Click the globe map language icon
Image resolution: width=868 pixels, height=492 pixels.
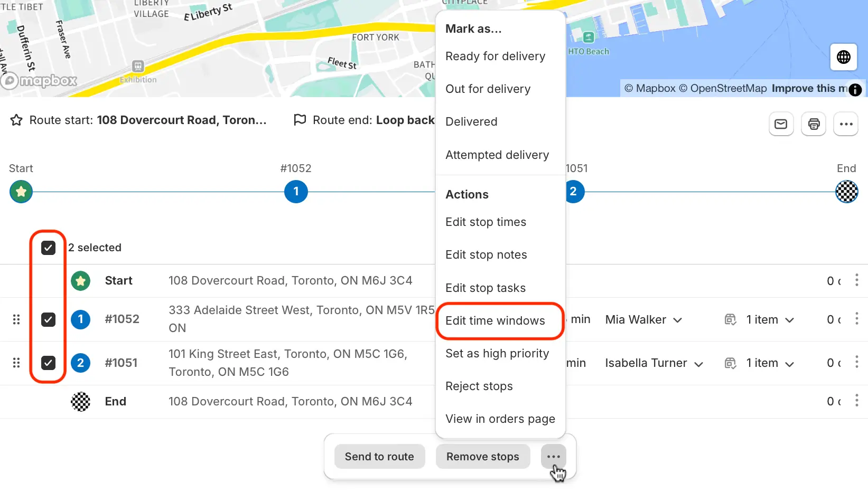(x=844, y=57)
